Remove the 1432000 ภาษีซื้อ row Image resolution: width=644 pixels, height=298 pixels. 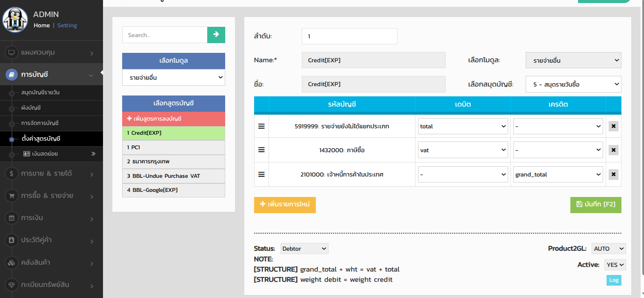613,150
